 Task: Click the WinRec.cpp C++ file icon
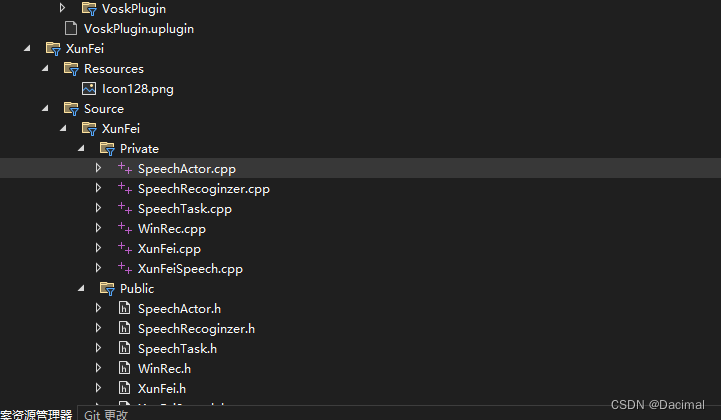pos(125,229)
